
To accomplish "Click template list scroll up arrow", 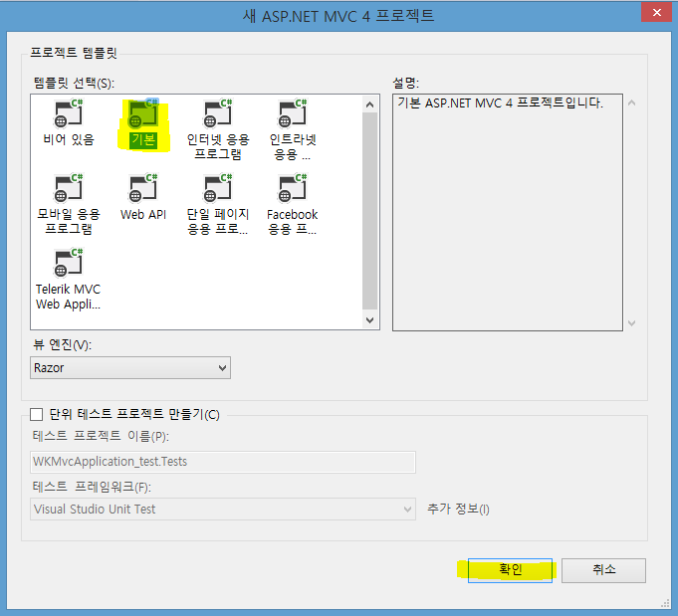I will point(369,104).
